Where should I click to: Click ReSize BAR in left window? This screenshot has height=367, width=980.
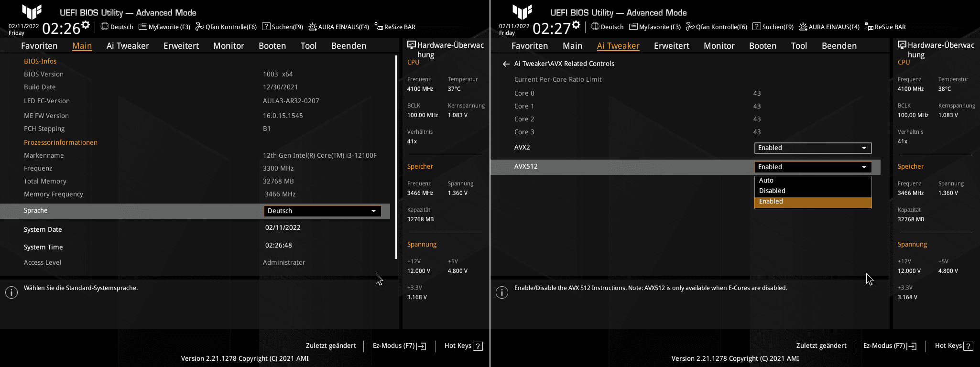pyautogui.click(x=395, y=27)
